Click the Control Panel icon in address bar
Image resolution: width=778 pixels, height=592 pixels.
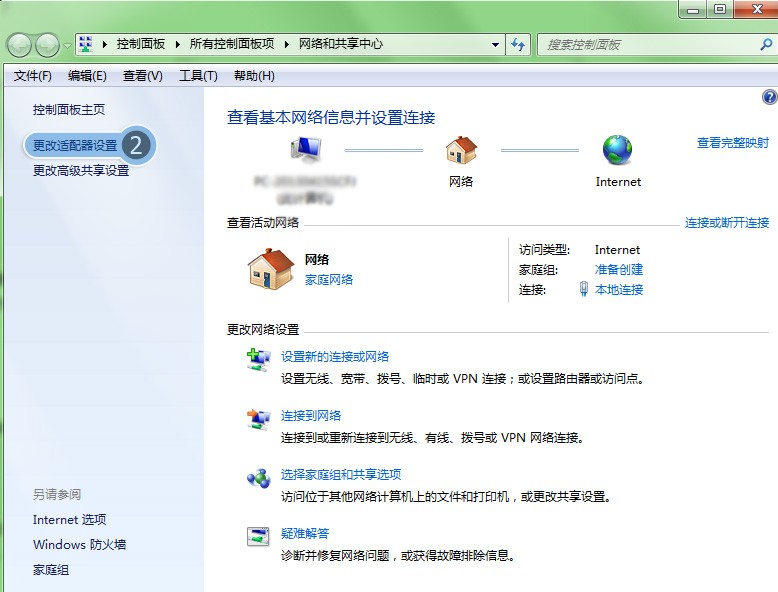85,44
